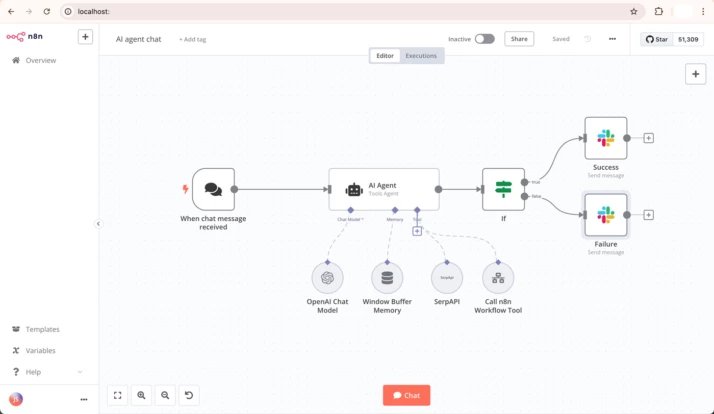Click the workflow name AI agent chat
This screenshot has width=714, height=414.
click(138, 39)
